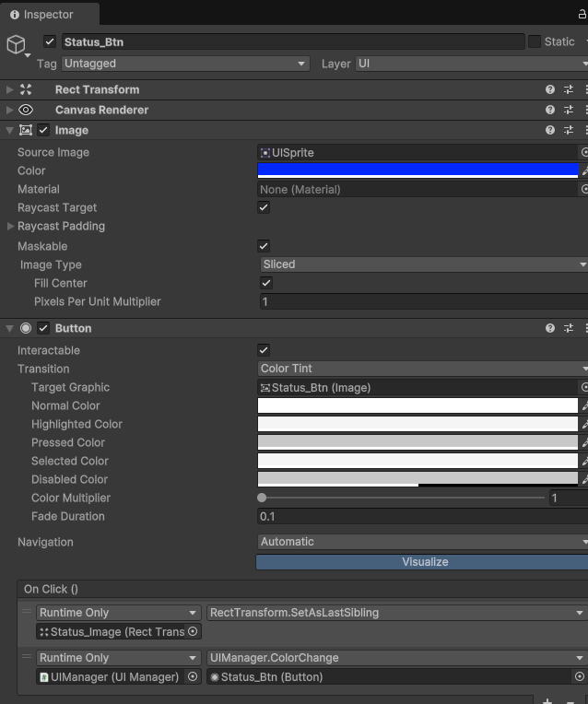Open the blue Image Color swatch
Viewport: 588px width, 704px height.
pos(417,170)
